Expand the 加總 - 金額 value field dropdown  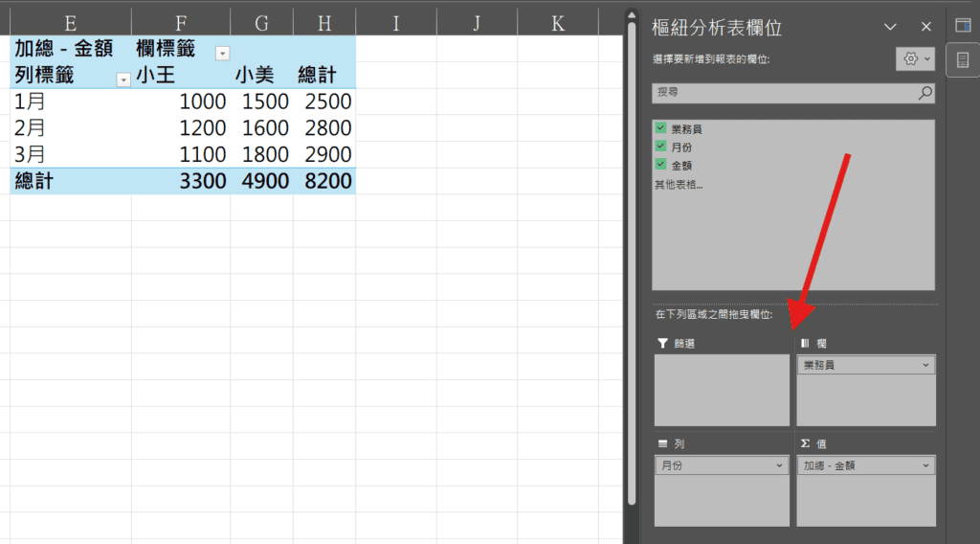click(925, 465)
